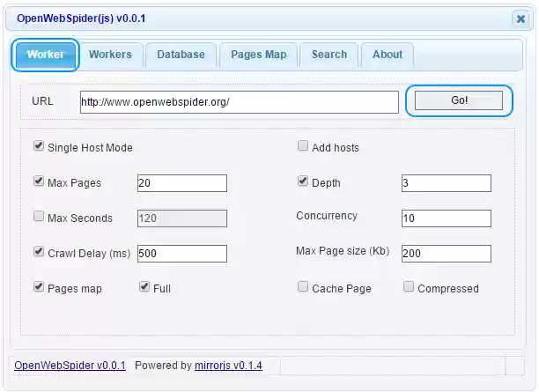The image size is (539, 392).
Task: Click the Concurrency value field
Action: [x=446, y=218]
